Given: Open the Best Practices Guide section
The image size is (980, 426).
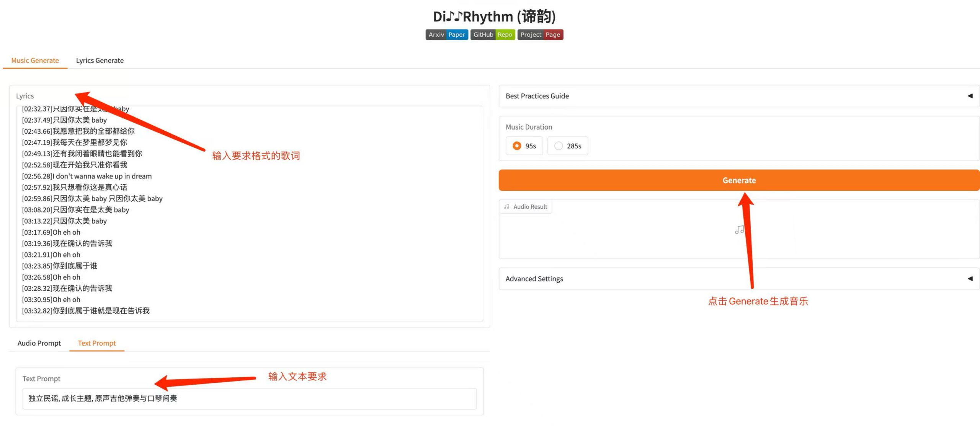Looking at the screenshot, I should click(x=537, y=96).
